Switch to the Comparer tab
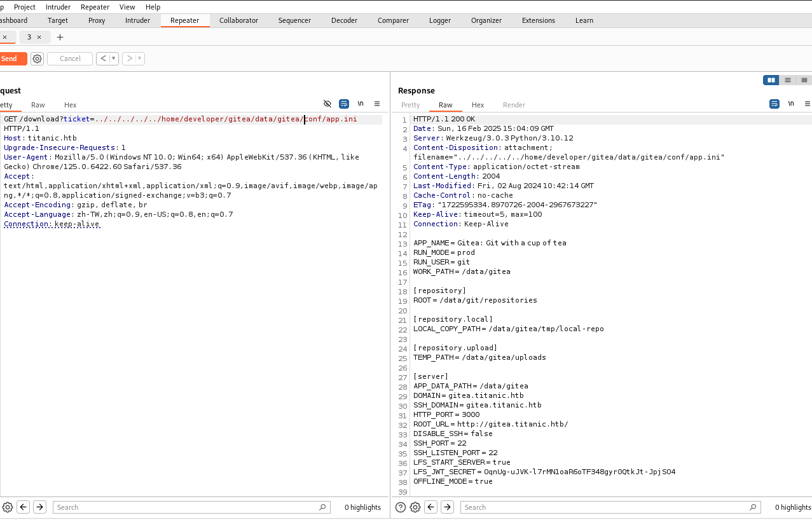Image resolution: width=812 pixels, height=520 pixels. (x=393, y=20)
